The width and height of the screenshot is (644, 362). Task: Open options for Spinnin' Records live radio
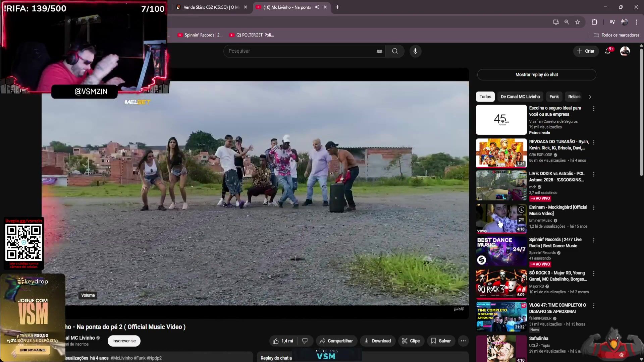click(x=594, y=240)
